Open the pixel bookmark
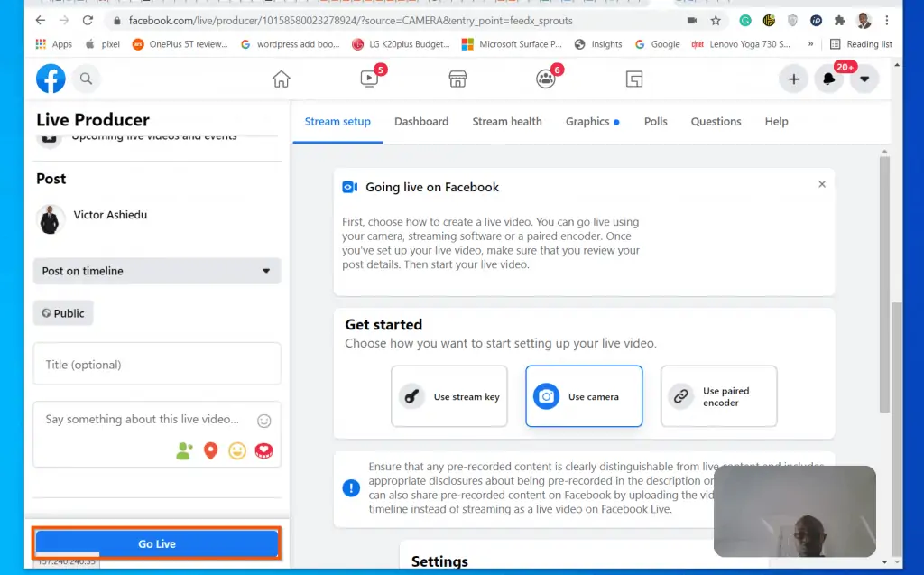Image resolution: width=924 pixels, height=575 pixels. (103, 44)
